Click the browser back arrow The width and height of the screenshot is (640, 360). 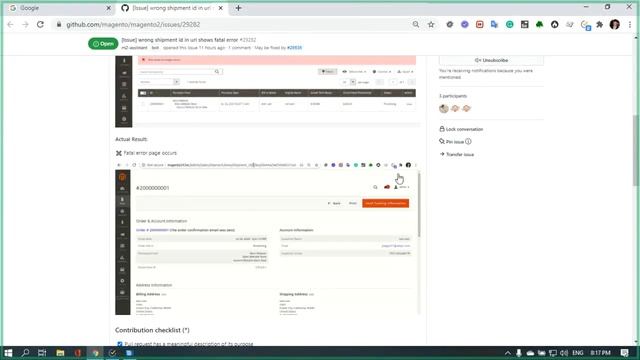(10, 24)
